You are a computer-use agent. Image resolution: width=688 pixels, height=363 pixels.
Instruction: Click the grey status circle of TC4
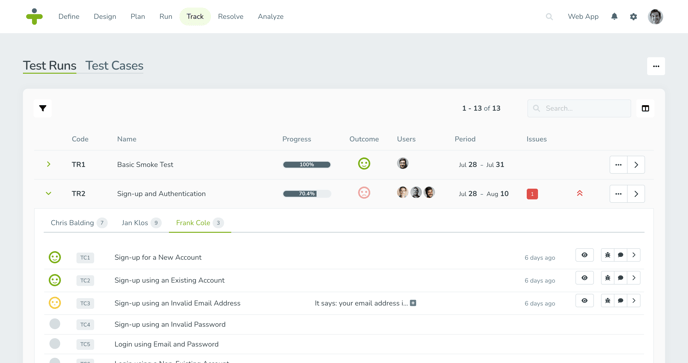[55, 324]
